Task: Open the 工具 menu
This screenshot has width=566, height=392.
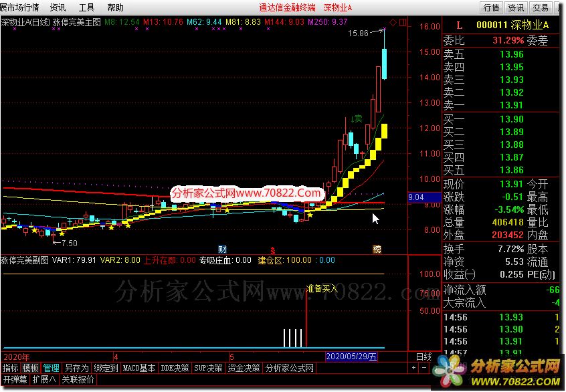Action: coord(86,7)
